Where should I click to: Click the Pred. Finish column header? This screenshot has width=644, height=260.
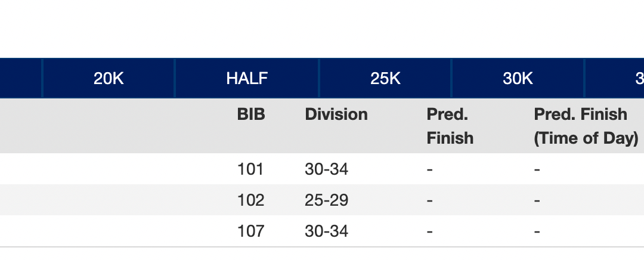point(450,126)
